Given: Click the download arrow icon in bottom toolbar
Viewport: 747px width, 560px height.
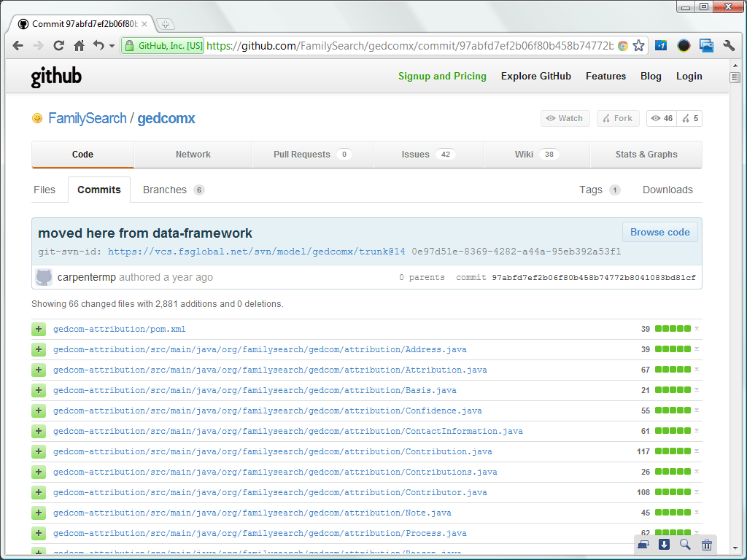Looking at the screenshot, I should (x=664, y=544).
